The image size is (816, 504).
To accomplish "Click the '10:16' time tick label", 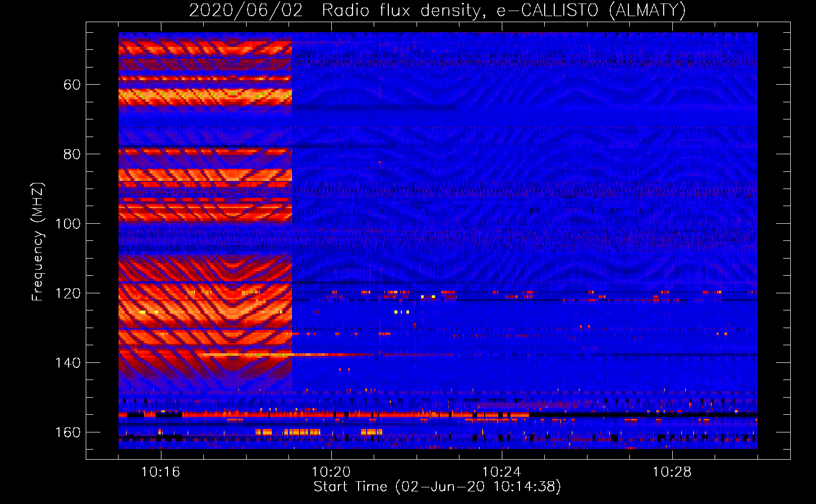I will 160,472.
